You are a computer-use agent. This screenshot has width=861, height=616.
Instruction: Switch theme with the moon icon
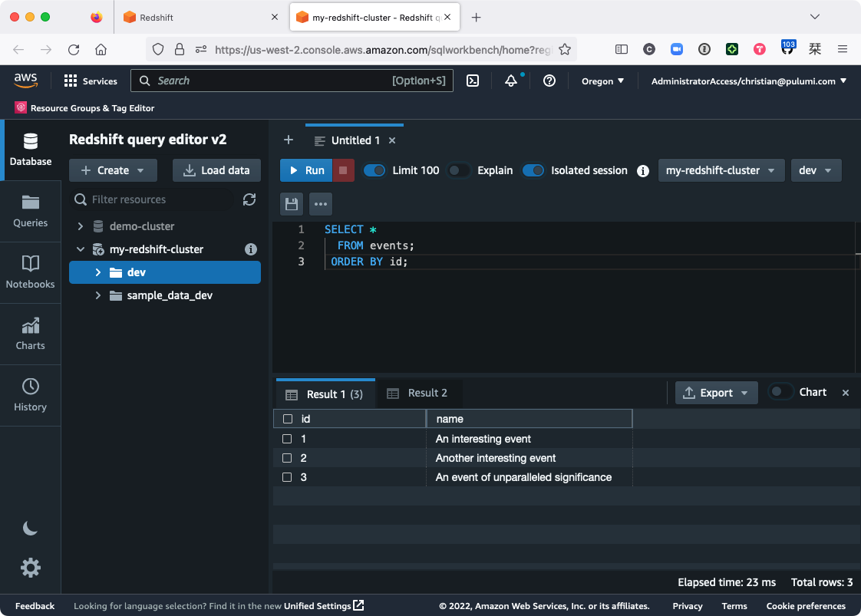tap(30, 528)
